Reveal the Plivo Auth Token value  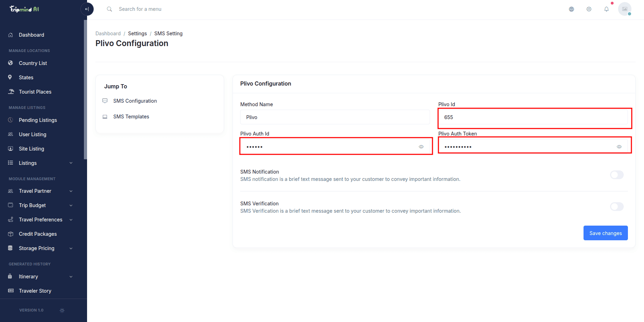[619, 147]
